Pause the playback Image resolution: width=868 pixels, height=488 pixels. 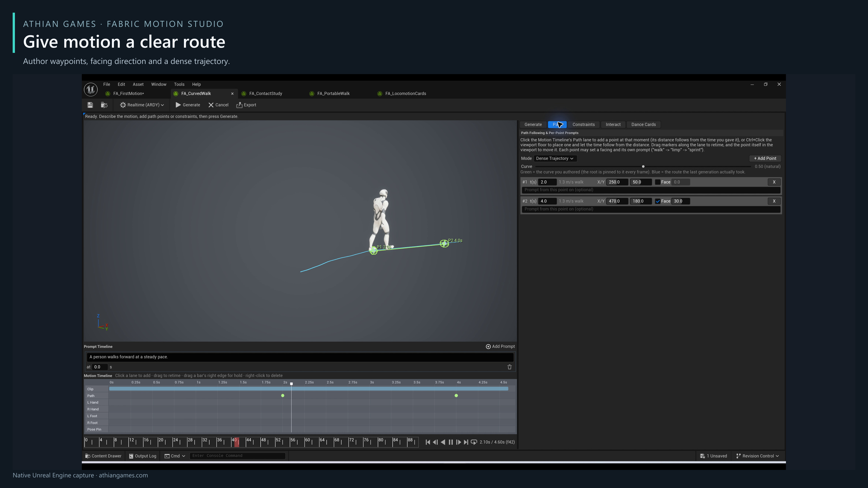coord(451,442)
